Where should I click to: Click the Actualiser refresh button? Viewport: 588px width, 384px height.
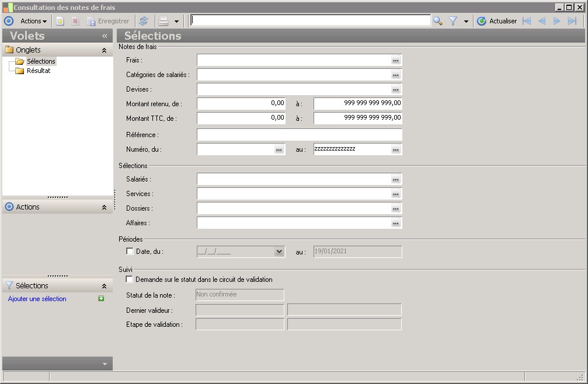point(497,21)
